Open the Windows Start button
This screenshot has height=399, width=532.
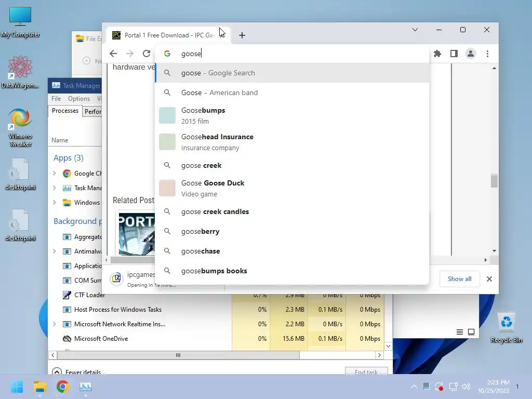[17, 387]
